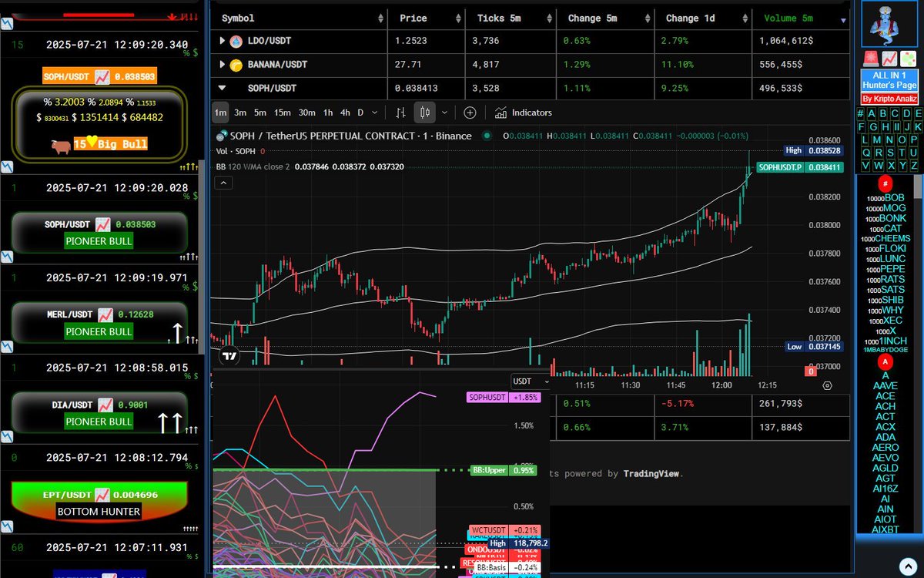The image size is (924, 578).
Task: Click the red siren alarm icon
Action: (x=871, y=59)
